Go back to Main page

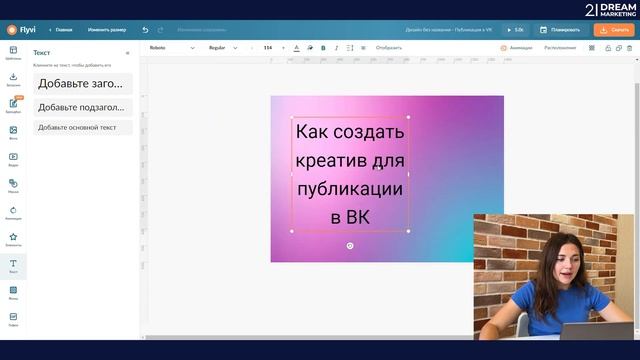click(x=60, y=30)
